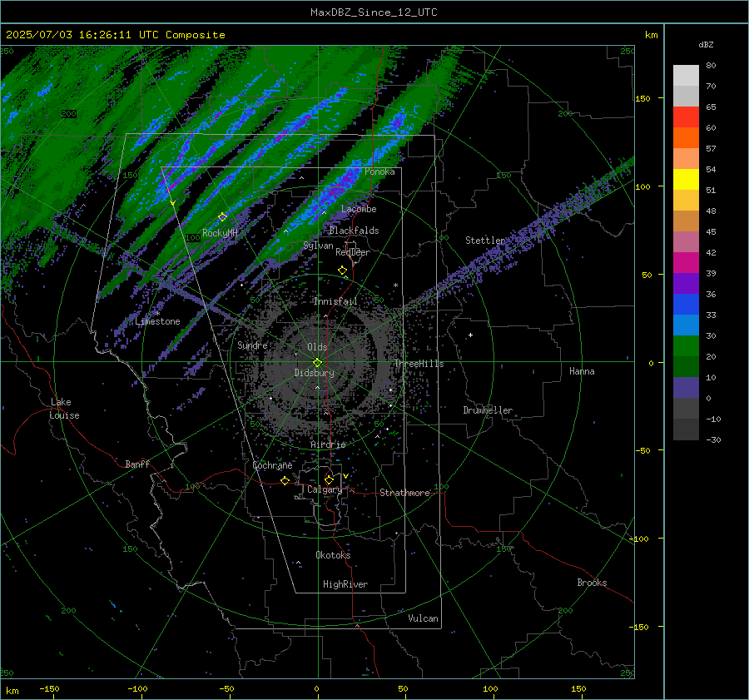
Task: Click the Hanna label
Action: click(582, 371)
